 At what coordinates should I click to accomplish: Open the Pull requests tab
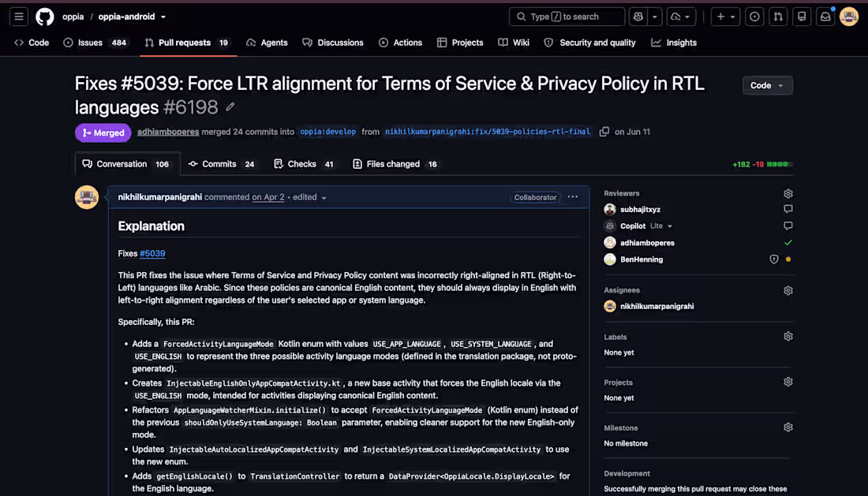pyautogui.click(x=187, y=43)
